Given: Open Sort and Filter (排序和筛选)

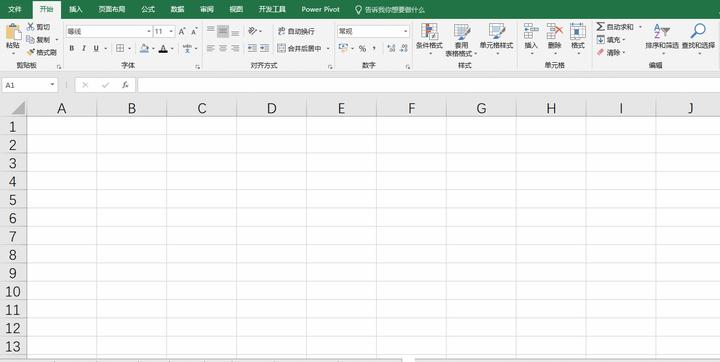Looking at the screenshot, I should pos(662,32).
